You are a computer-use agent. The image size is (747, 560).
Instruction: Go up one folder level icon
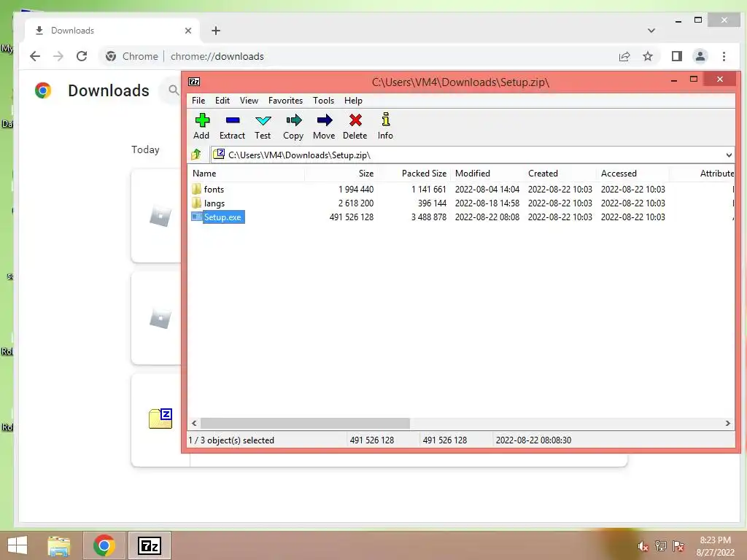pos(196,155)
